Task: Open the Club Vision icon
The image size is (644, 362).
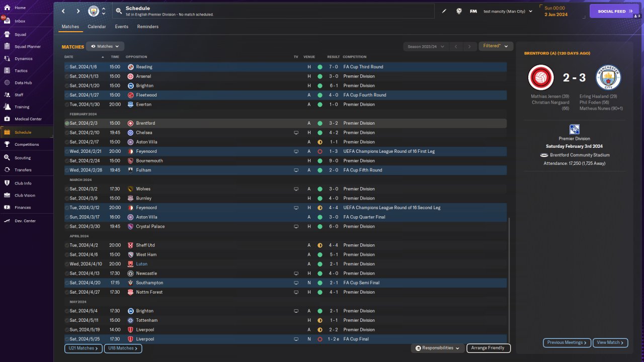Action: click(x=7, y=195)
